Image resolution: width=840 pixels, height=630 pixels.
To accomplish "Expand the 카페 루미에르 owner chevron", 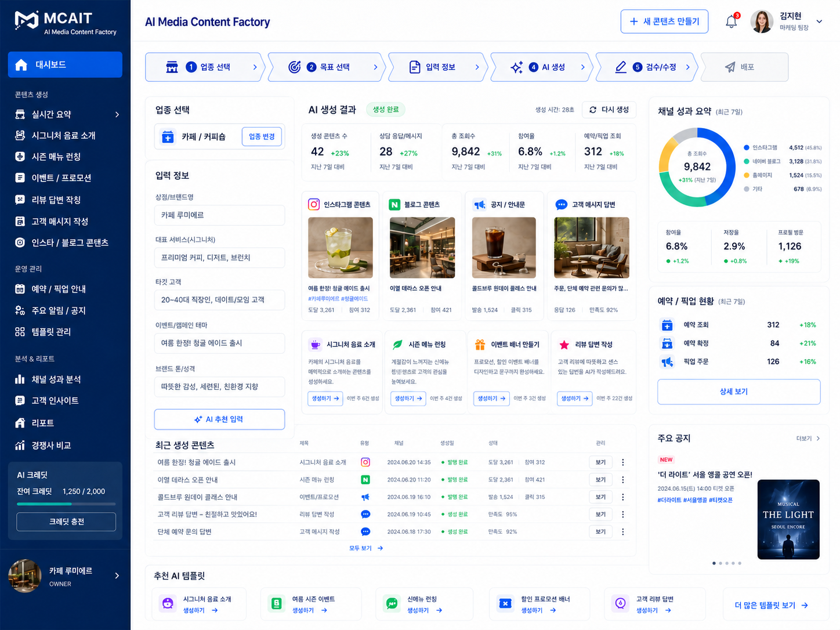I will click(117, 575).
